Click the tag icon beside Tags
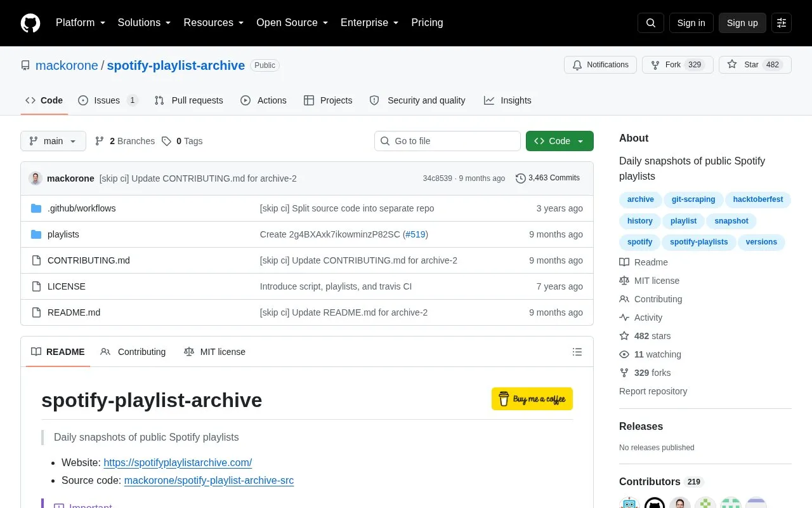The image size is (812, 508). pos(166,141)
